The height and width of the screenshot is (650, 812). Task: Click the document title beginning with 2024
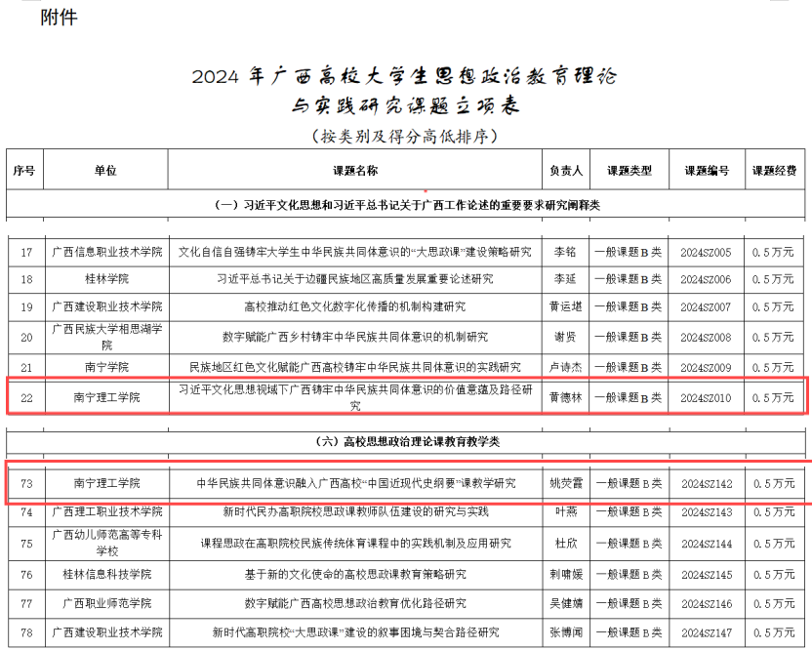coord(404,76)
